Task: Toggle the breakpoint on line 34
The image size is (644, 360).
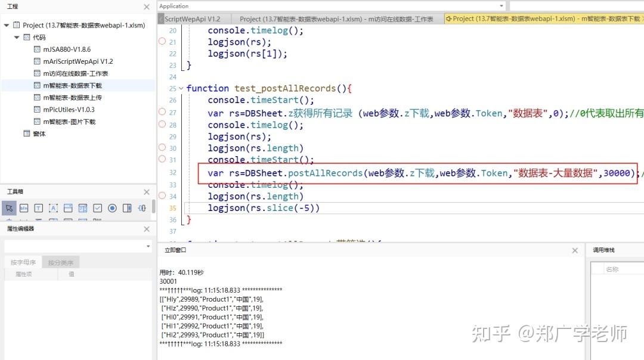Action: (x=162, y=195)
